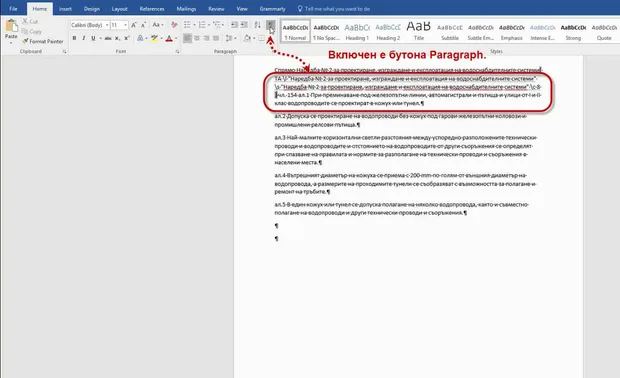Apply the Strong style
The width and height of the screenshot is (620, 378).
click(x=573, y=31)
